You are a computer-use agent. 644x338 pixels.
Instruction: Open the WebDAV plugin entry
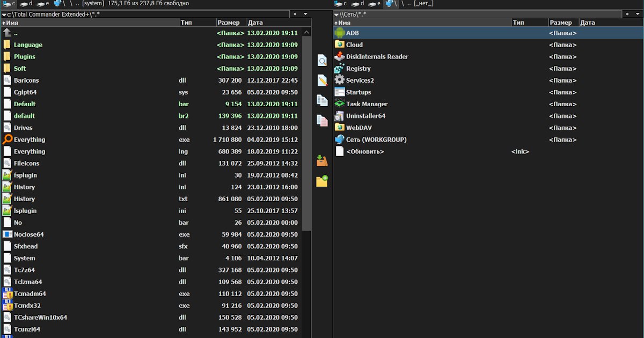click(488, 128)
